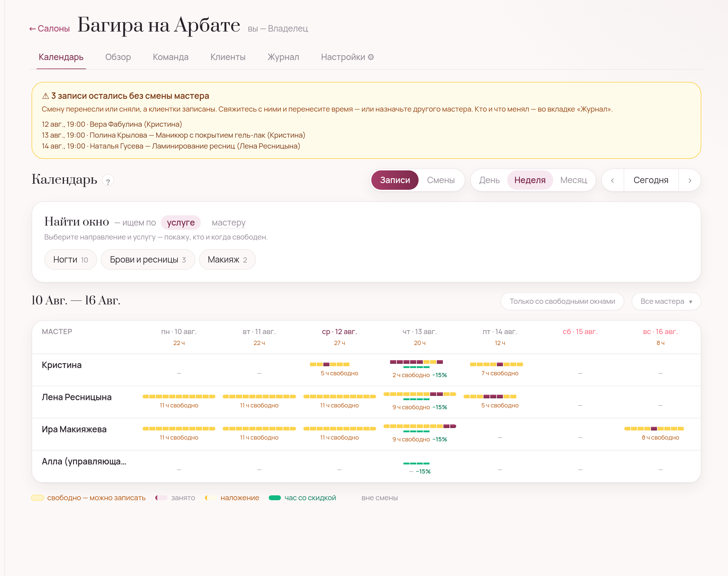
Task: Open the calendar help question mark icon
Action: pos(108,181)
